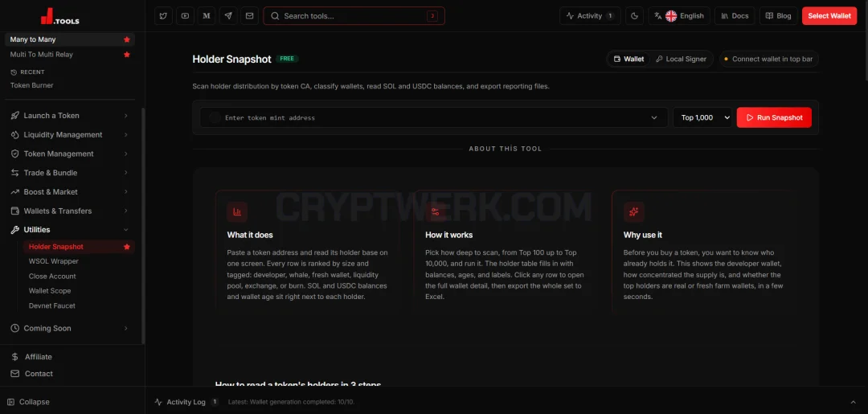Viewport: 868px width, 414px height.
Task: Click the Activity Log pulse icon
Action: click(158, 402)
